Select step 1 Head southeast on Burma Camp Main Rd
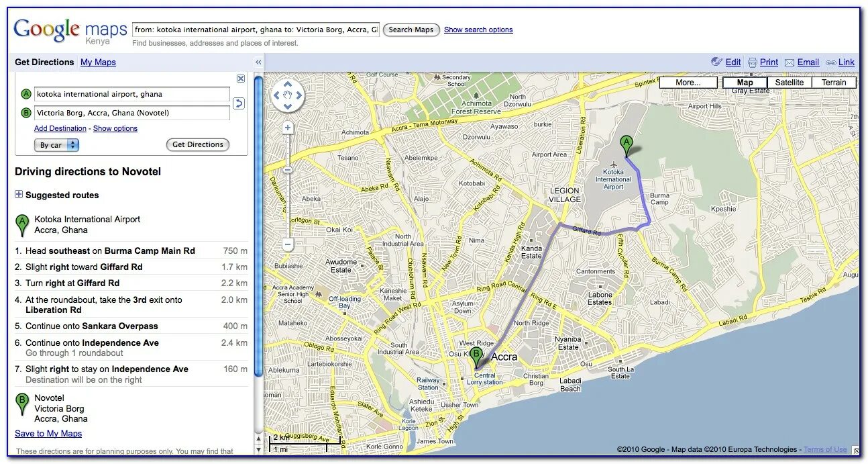Image resolution: width=868 pixels, height=464 pixels. click(x=131, y=250)
